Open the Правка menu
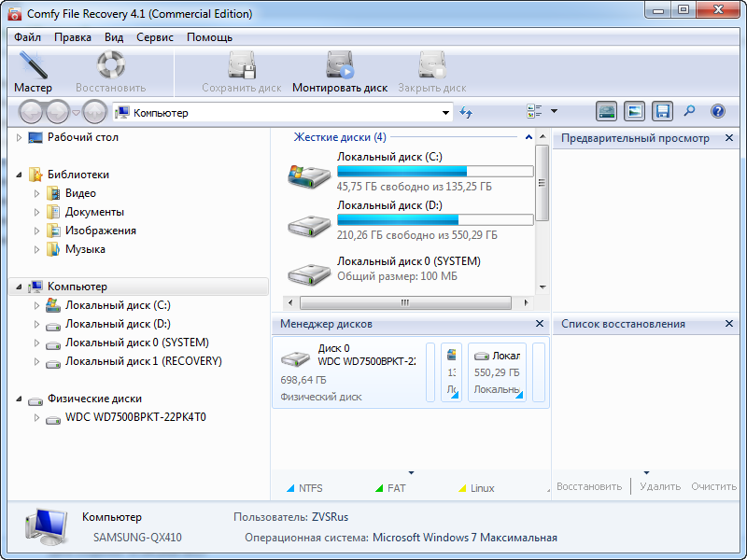Image resolution: width=747 pixels, height=560 pixels. point(73,37)
